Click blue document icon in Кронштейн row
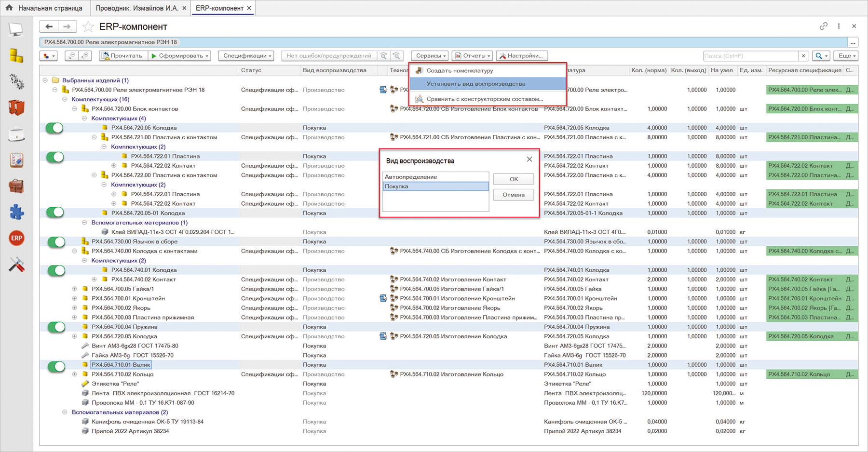 [383, 298]
